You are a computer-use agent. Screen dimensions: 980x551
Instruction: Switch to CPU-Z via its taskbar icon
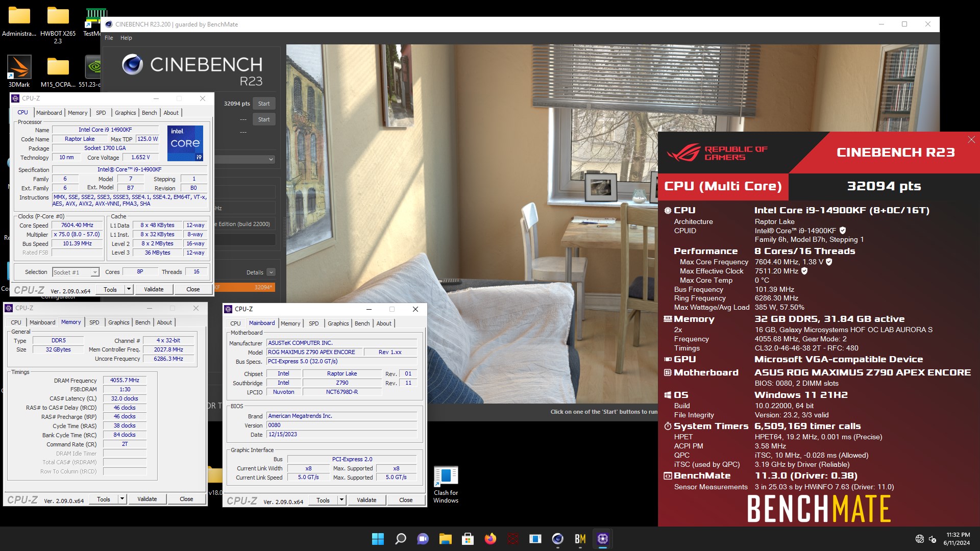click(602, 539)
